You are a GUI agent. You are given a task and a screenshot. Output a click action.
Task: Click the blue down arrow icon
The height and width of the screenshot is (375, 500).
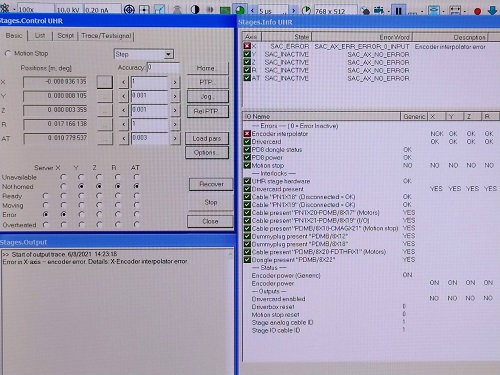493,10
